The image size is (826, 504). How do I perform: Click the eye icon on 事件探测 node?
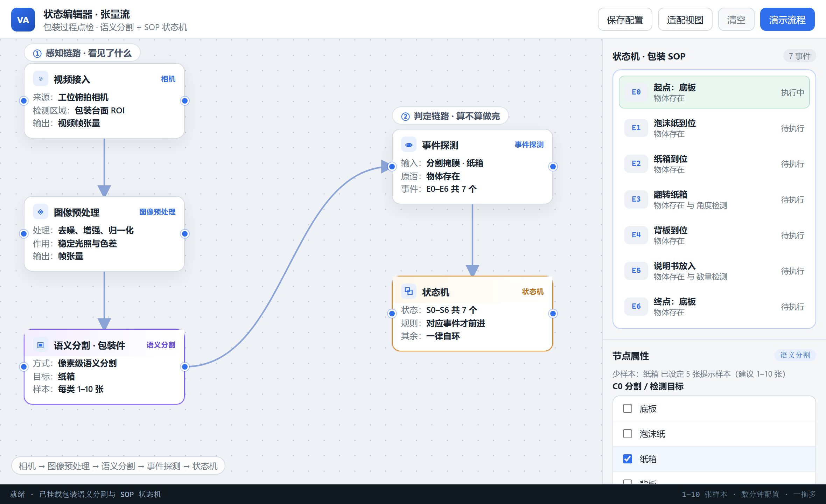point(409,145)
